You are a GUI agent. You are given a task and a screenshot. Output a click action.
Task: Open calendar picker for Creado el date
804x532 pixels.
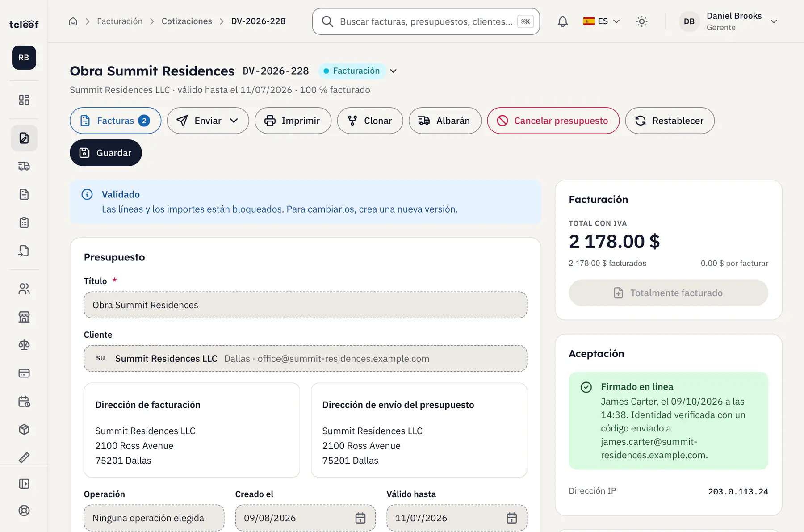360,518
